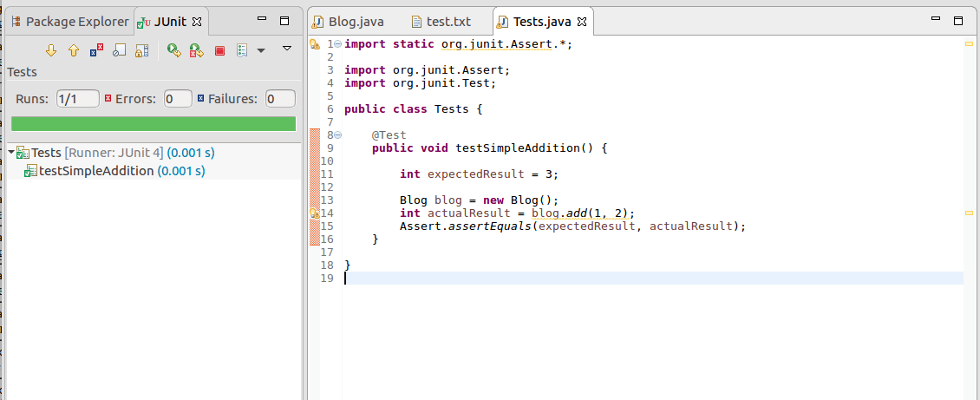Screen dimensions: 980x400
Task: Open the Blog.java editor tab
Action: (x=350, y=22)
